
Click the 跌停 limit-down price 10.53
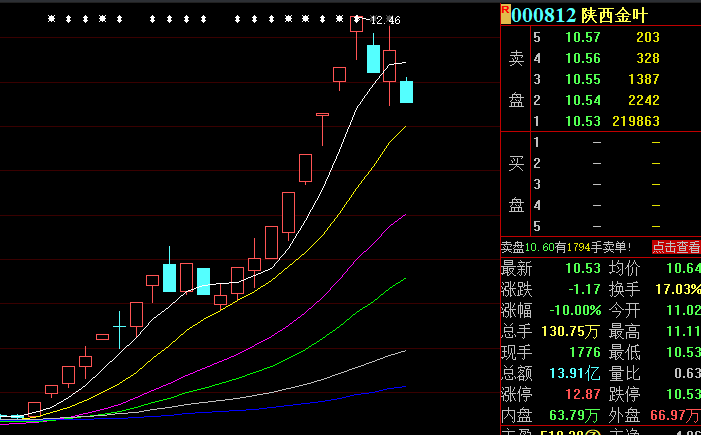pyautogui.click(x=679, y=393)
